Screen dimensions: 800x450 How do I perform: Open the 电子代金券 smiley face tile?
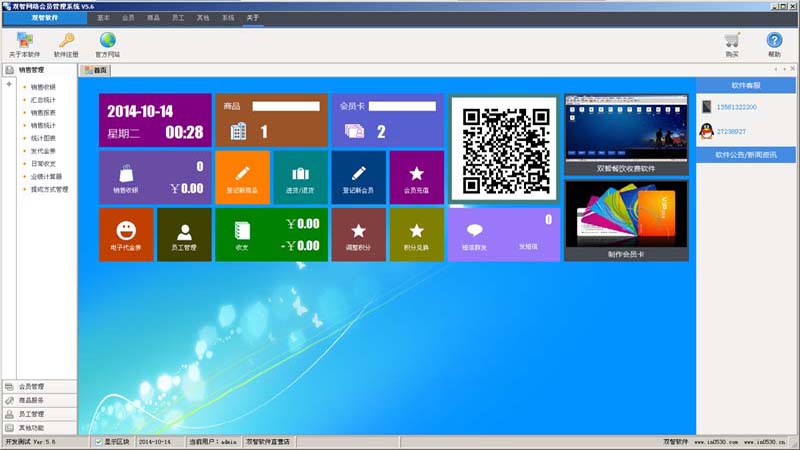point(126,235)
